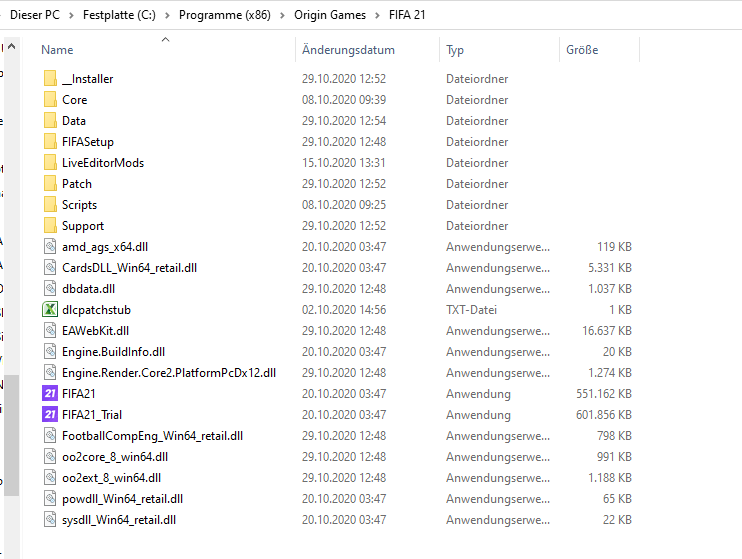Select the file name FIFA21
Screen dimensions: 742x559
(79, 393)
